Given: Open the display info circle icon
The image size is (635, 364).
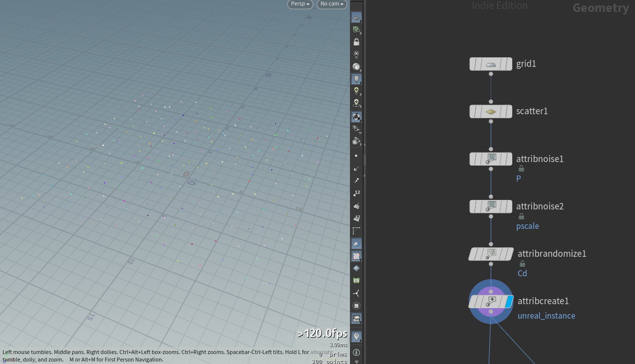Looking at the screenshot, I should click(x=356, y=352).
